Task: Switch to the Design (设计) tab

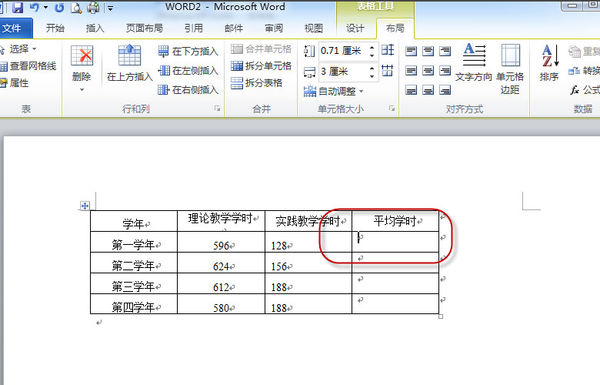Action: click(355, 28)
